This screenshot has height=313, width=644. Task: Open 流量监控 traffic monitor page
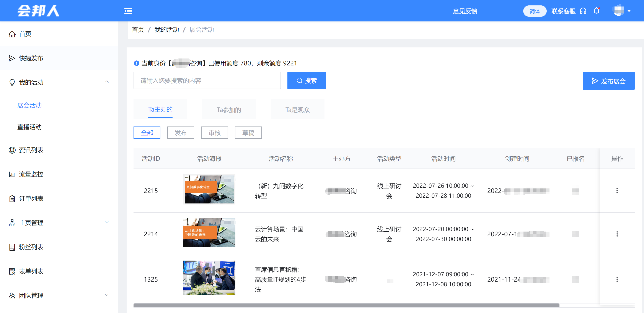tap(31, 174)
